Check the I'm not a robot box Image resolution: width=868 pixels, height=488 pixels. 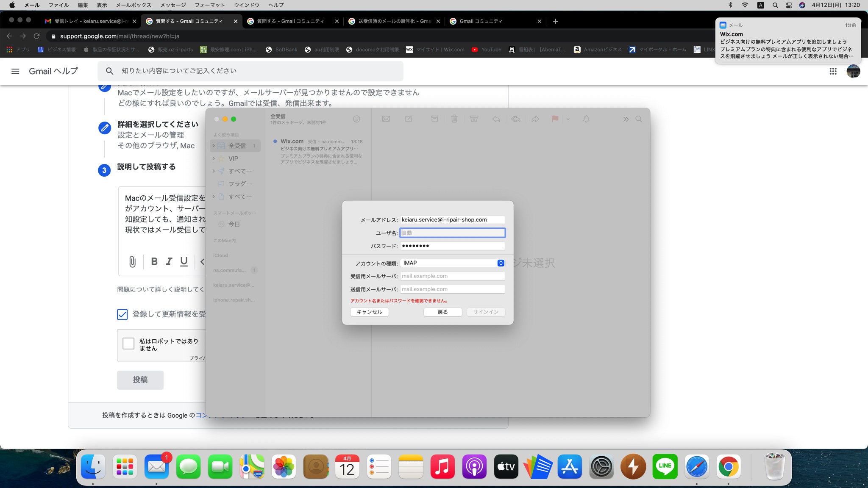(128, 343)
